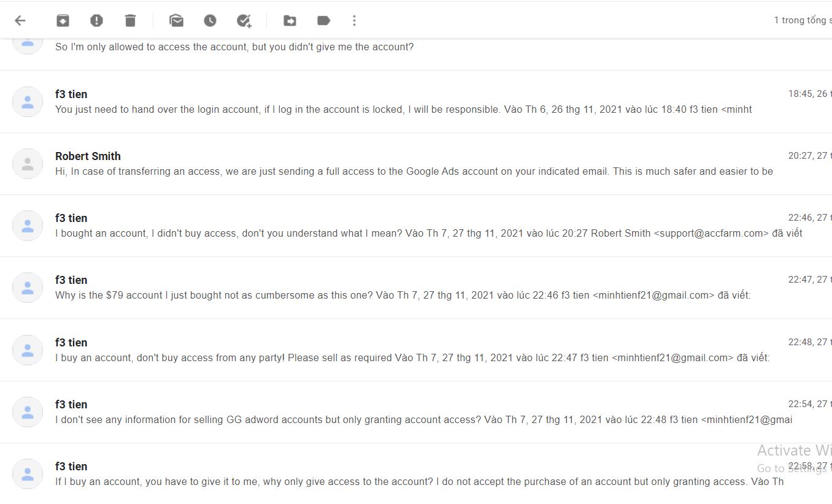This screenshot has height=504, width=832.
Task: Open message about GG adword accounts
Action: coord(416,412)
